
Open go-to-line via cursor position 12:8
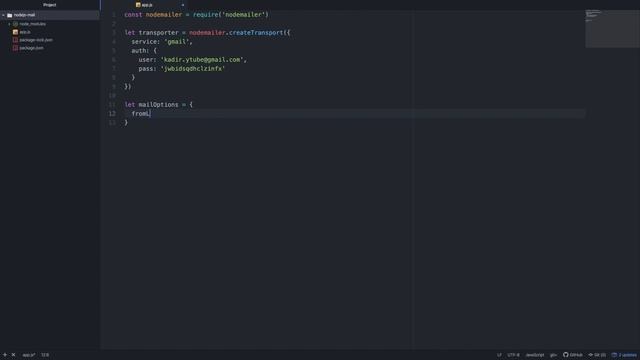pos(45,355)
